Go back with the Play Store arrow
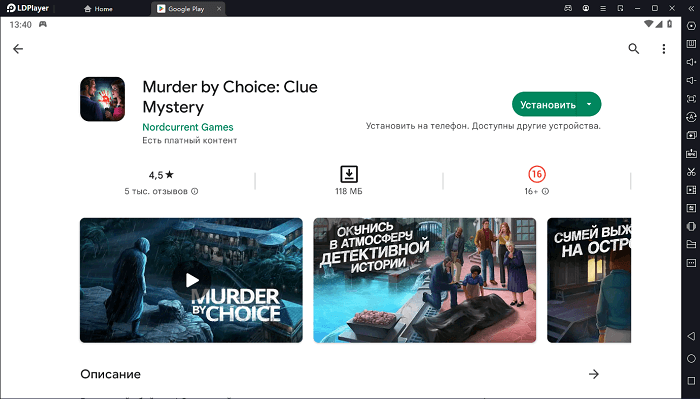Image resolution: width=700 pixels, height=399 pixels. [18, 49]
